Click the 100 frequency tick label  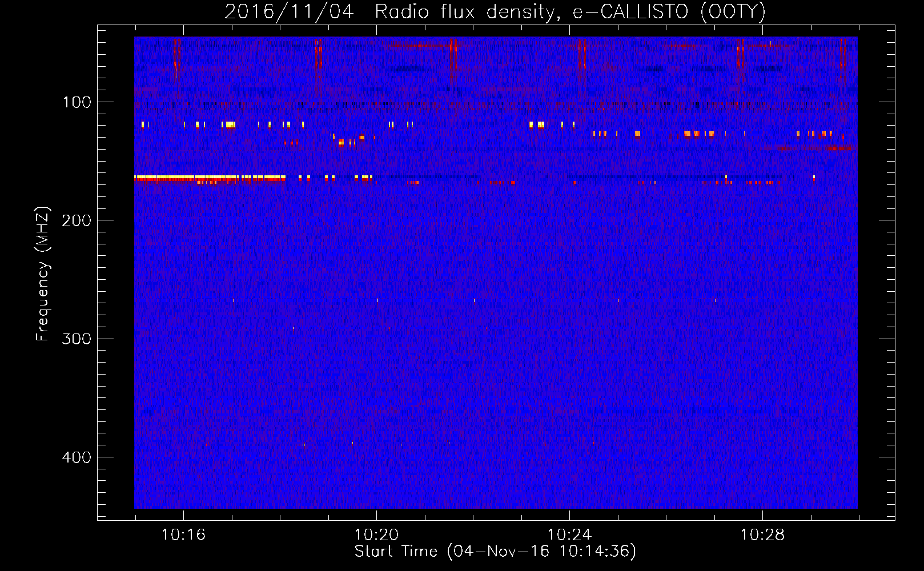click(x=77, y=102)
